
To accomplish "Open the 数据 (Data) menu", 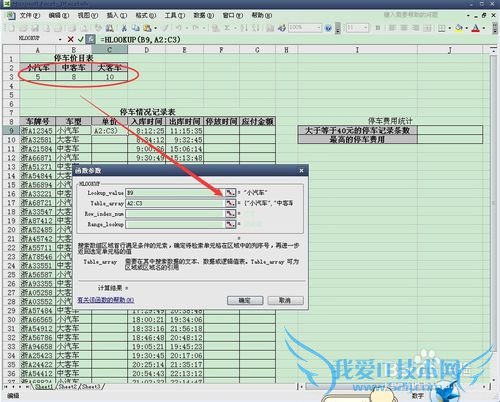I will [x=204, y=15].
